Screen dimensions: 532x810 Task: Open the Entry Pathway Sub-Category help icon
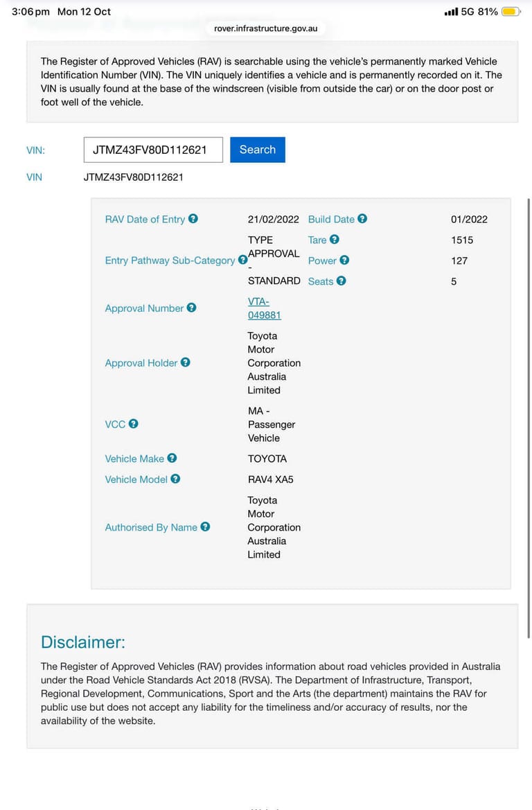pos(242,260)
